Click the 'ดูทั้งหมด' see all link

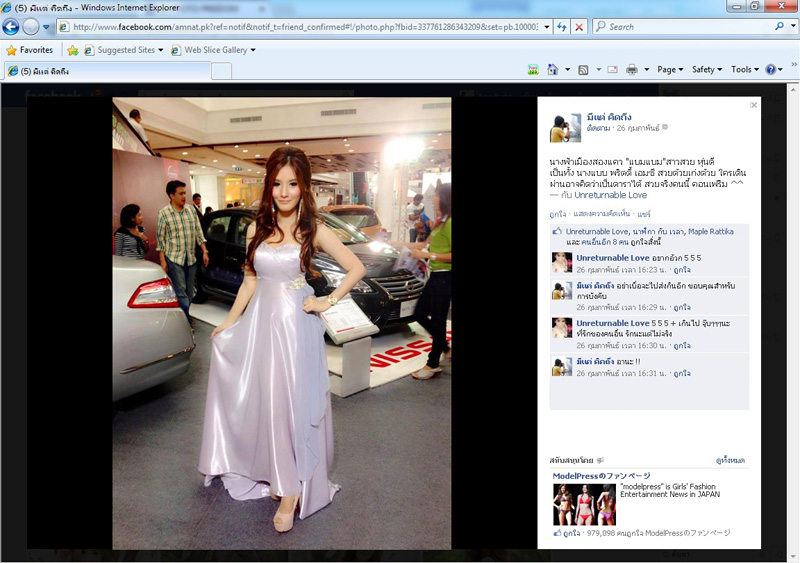pos(730,460)
